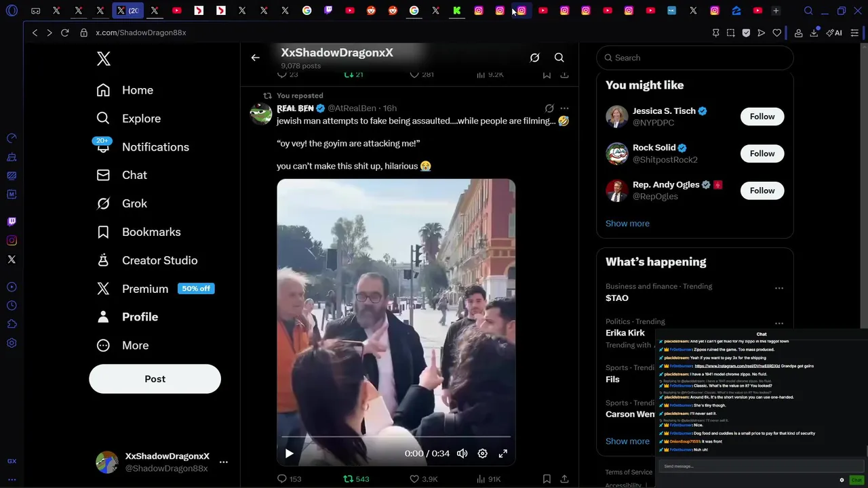Play the video in the post
Image resolution: width=868 pixels, height=488 pixels.
pyautogui.click(x=289, y=453)
